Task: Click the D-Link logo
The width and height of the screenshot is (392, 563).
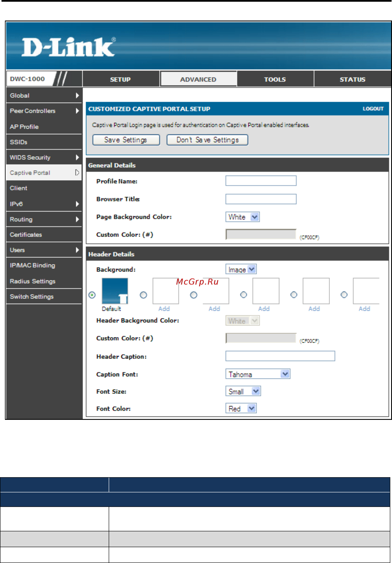Action: click(68, 47)
